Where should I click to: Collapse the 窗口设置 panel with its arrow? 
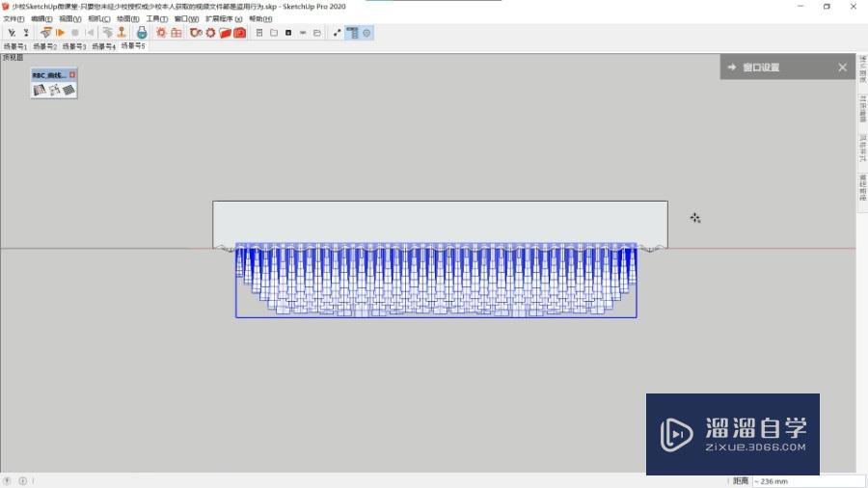[x=732, y=67]
